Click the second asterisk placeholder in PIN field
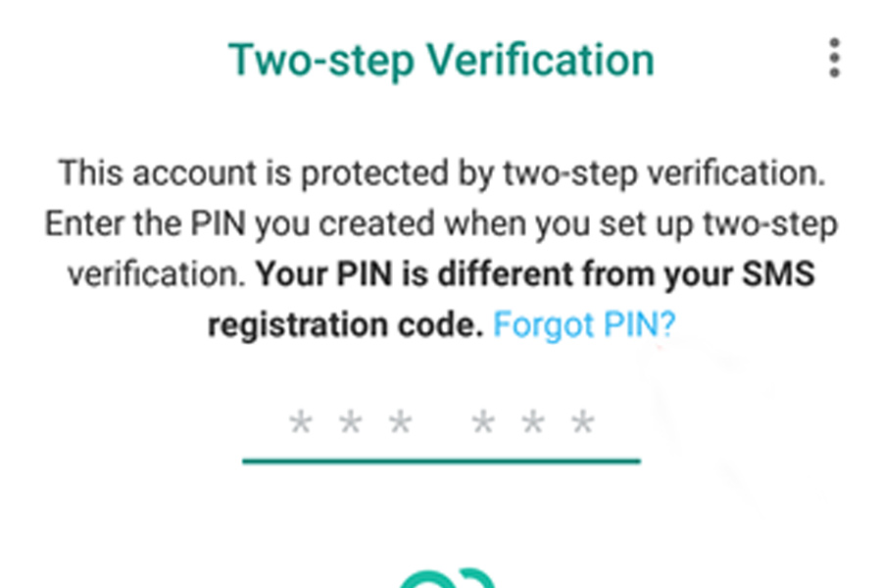Screen dimensions: 882x588 [350, 424]
